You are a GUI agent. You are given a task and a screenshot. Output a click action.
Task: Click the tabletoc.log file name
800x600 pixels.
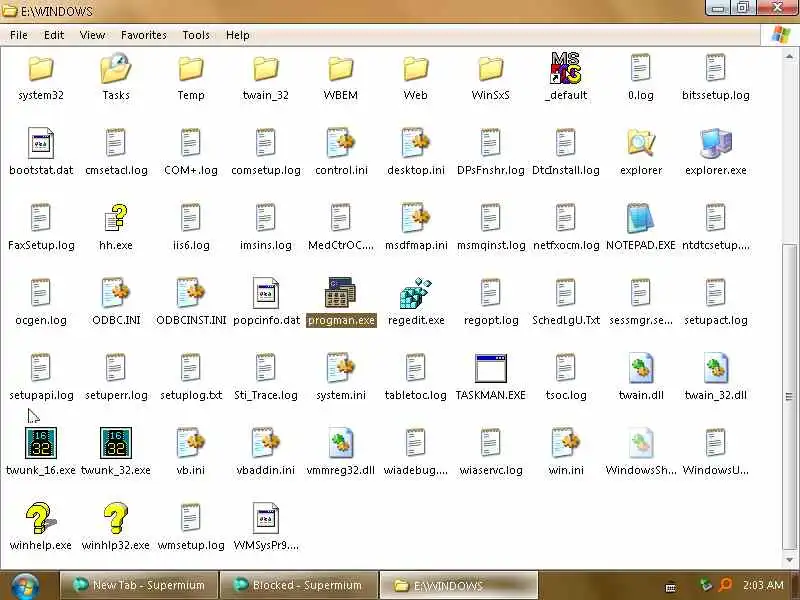(415, 395)
